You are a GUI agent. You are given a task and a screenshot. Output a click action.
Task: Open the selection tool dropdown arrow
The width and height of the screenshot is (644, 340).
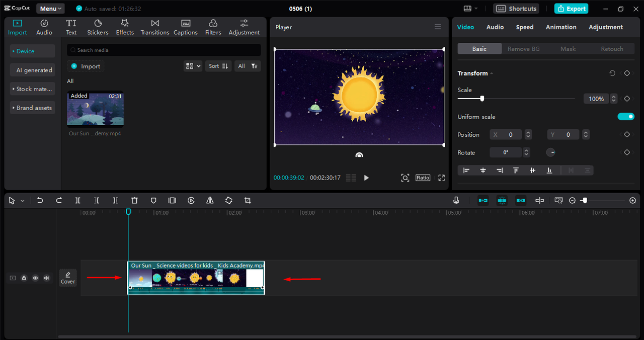point(23,201)
